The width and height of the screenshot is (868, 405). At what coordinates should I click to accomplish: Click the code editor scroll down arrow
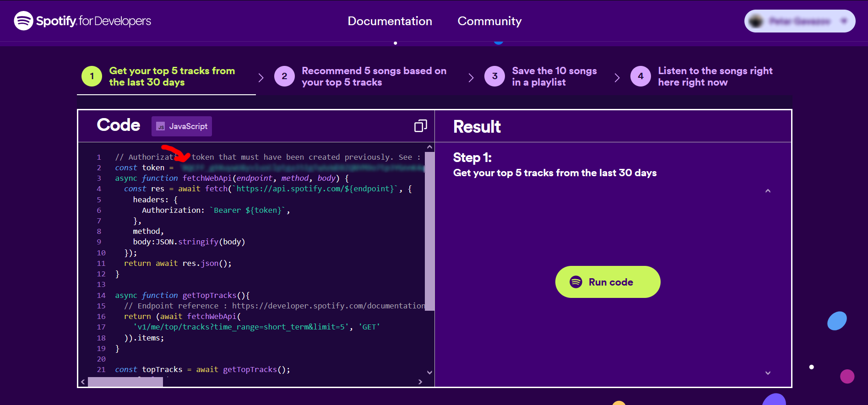(429, 372)
